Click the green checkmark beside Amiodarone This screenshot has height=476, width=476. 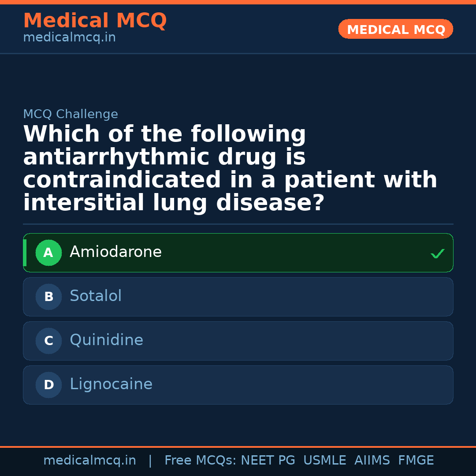[437, 253]
